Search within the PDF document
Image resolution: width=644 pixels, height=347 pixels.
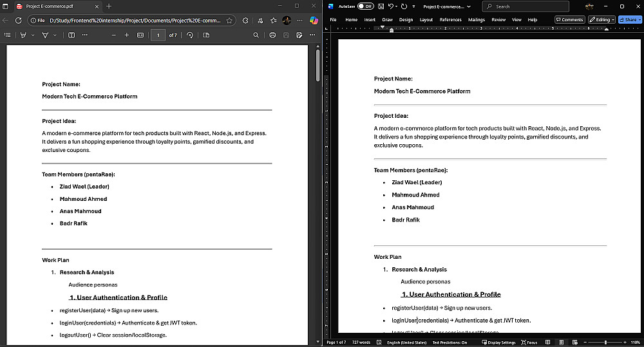coord(256,35)
